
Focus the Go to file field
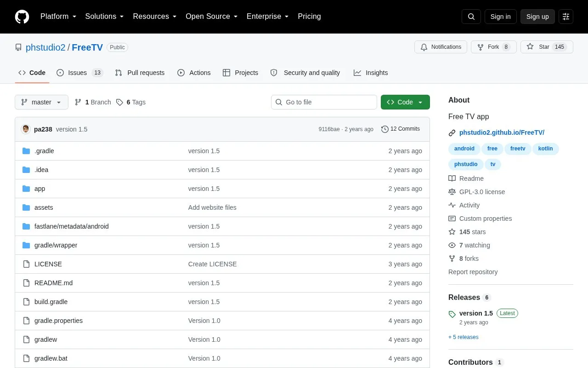324,102
